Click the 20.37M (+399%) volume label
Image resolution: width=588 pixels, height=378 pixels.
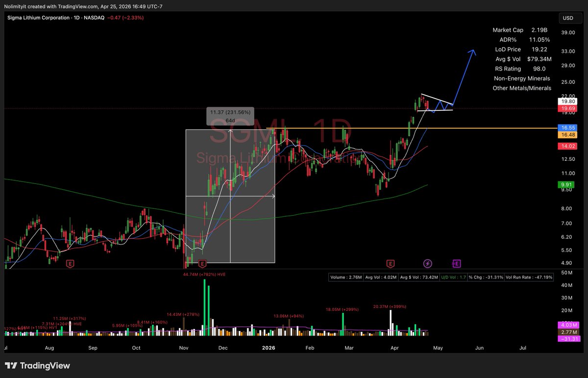coord(390,306)
